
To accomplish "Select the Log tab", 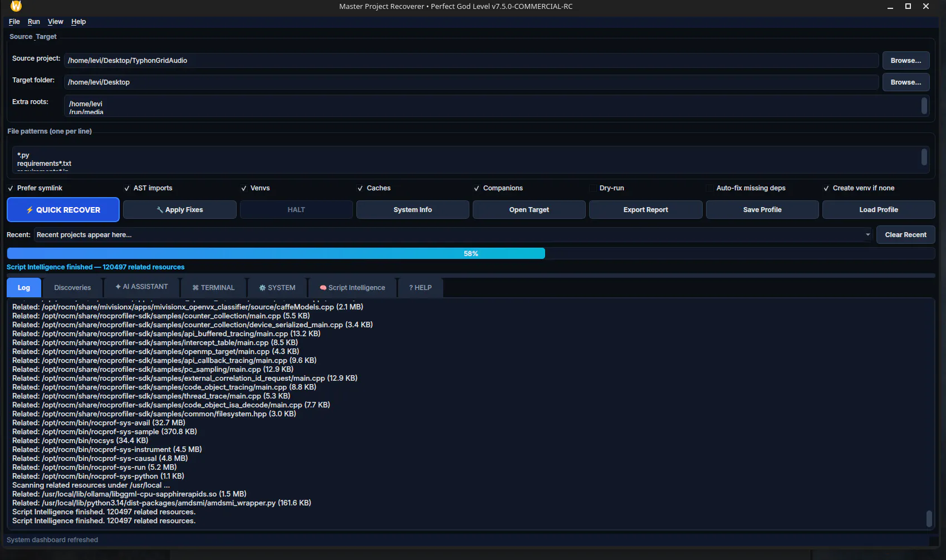I will (x=24, y=288).
